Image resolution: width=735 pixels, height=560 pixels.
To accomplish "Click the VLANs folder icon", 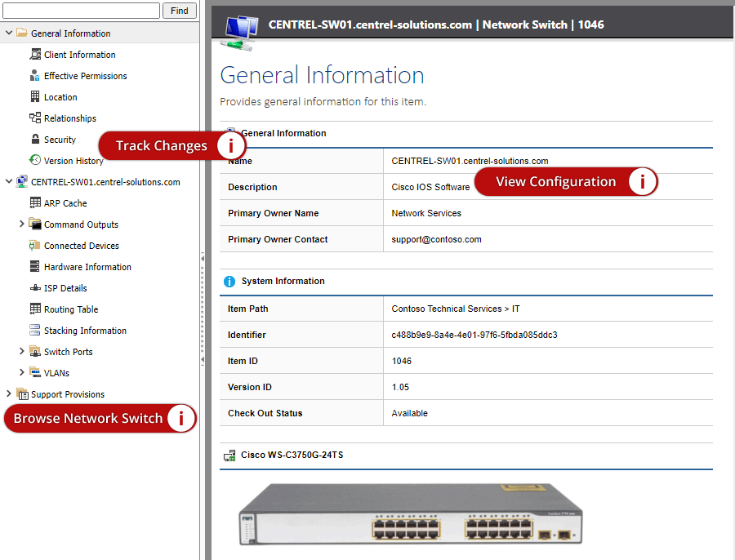I will point(34,372).
